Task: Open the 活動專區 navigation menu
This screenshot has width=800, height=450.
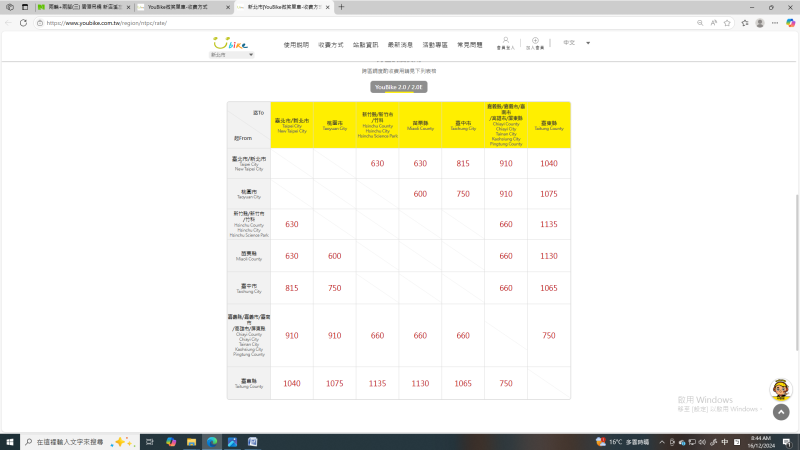Action: [x=435, y=45]
